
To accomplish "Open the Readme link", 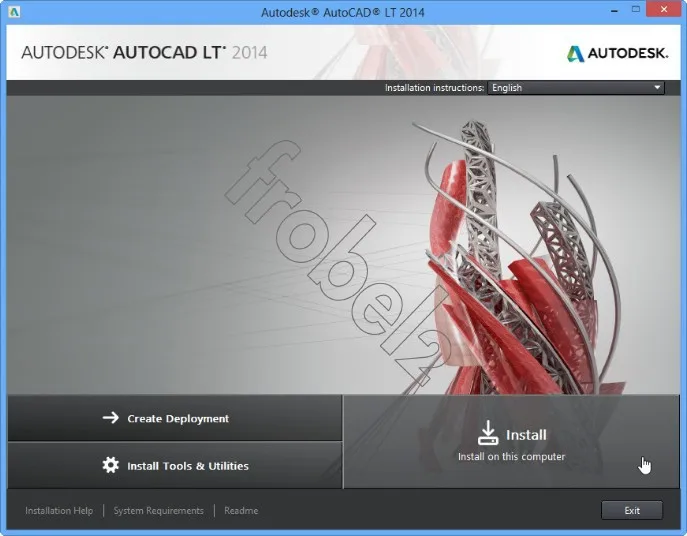I will [x=241, y=511].
